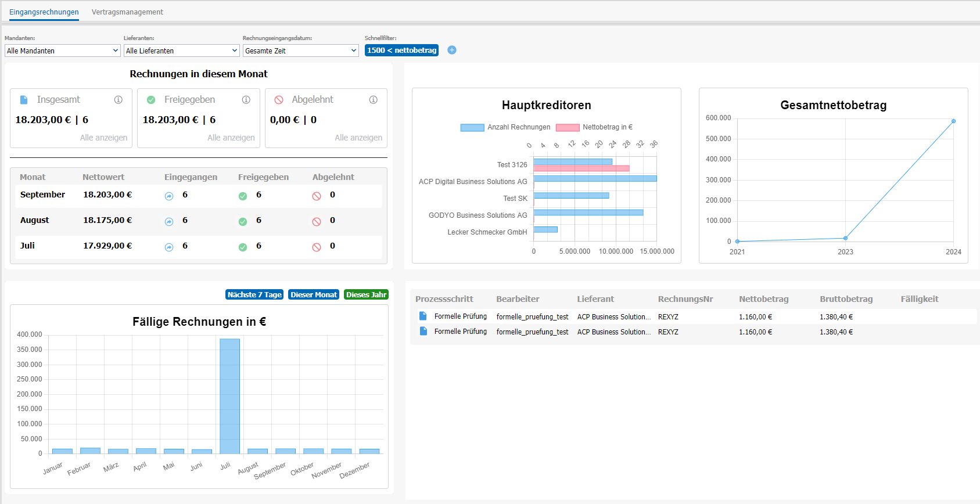Click the Freigegeben check icon in Juli row
Screen dimensions: 980x504
(243, 247)
